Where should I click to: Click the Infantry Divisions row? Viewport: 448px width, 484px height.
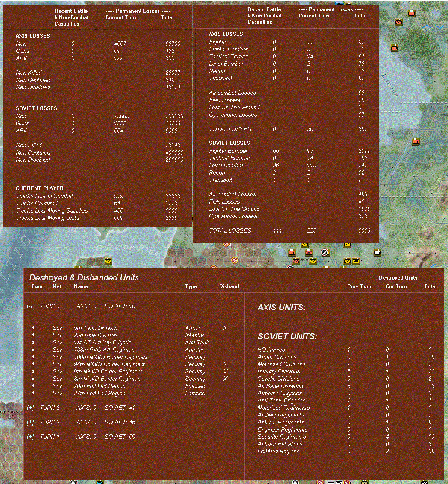click(346, 372)
